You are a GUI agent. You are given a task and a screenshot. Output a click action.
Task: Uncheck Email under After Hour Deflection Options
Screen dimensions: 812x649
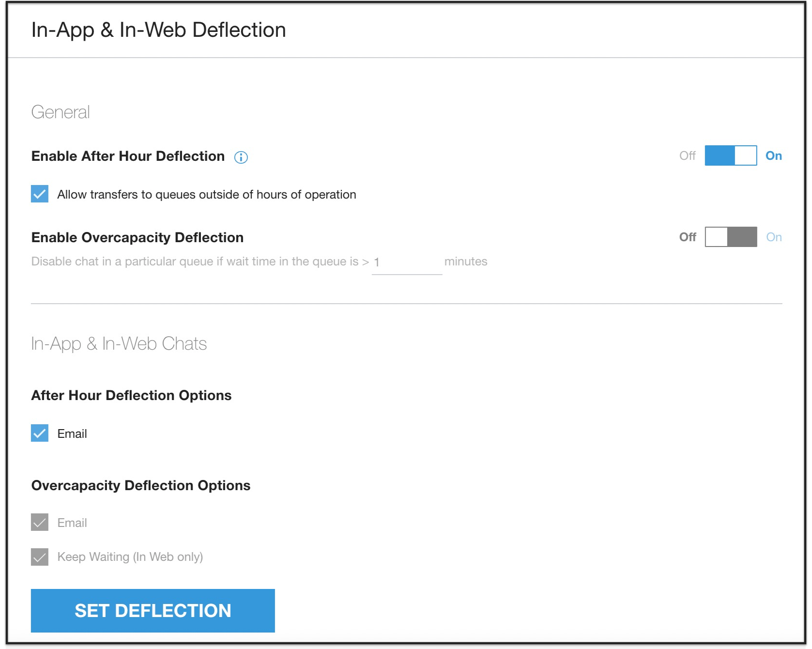pos(40,433)
